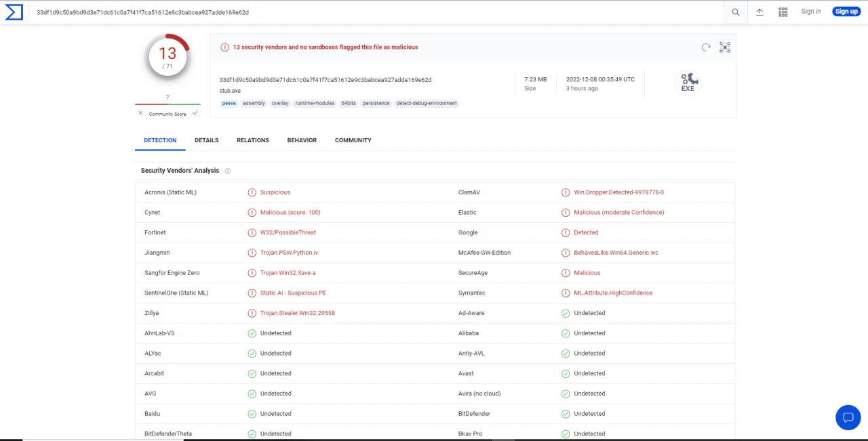
Task: Click the warning icon for ClamAV result
Action: coord(566,192)
